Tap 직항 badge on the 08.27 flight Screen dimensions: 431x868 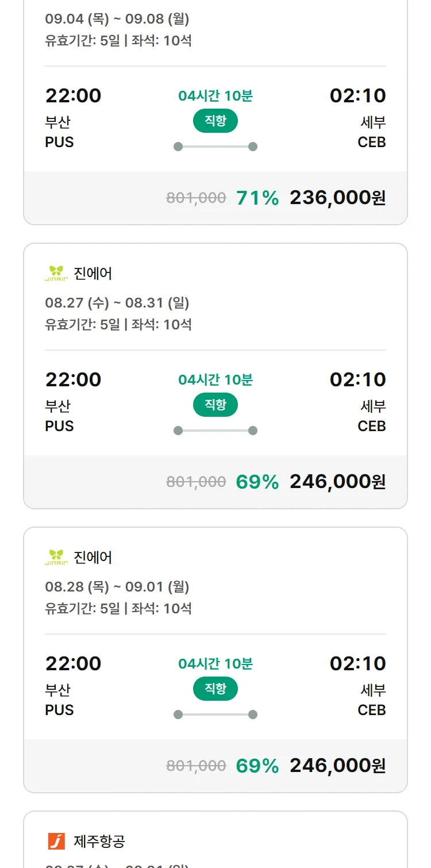tap(215, 405)
